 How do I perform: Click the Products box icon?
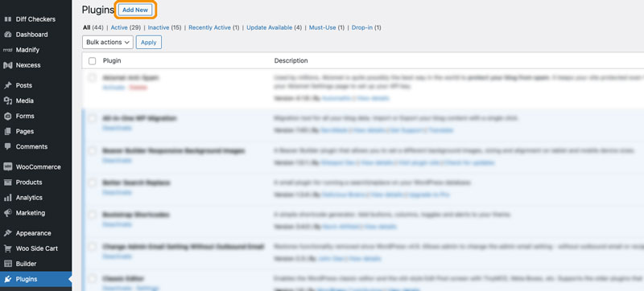coord(7,182)
